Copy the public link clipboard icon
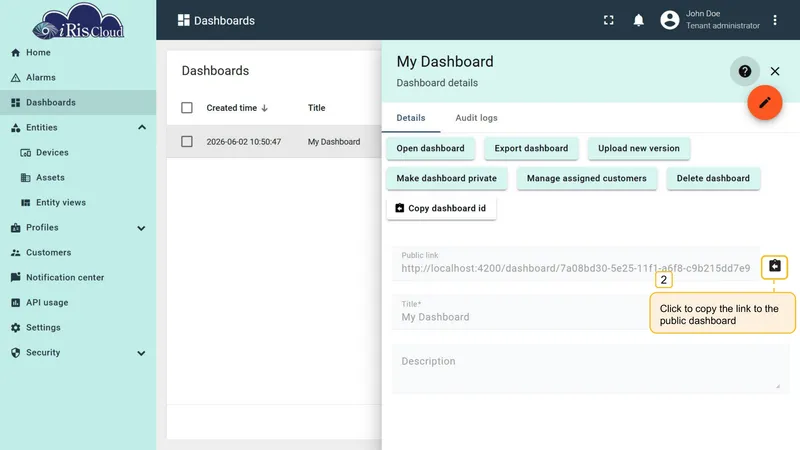This screenshot has height=450, width=800. tap(774, 266)
